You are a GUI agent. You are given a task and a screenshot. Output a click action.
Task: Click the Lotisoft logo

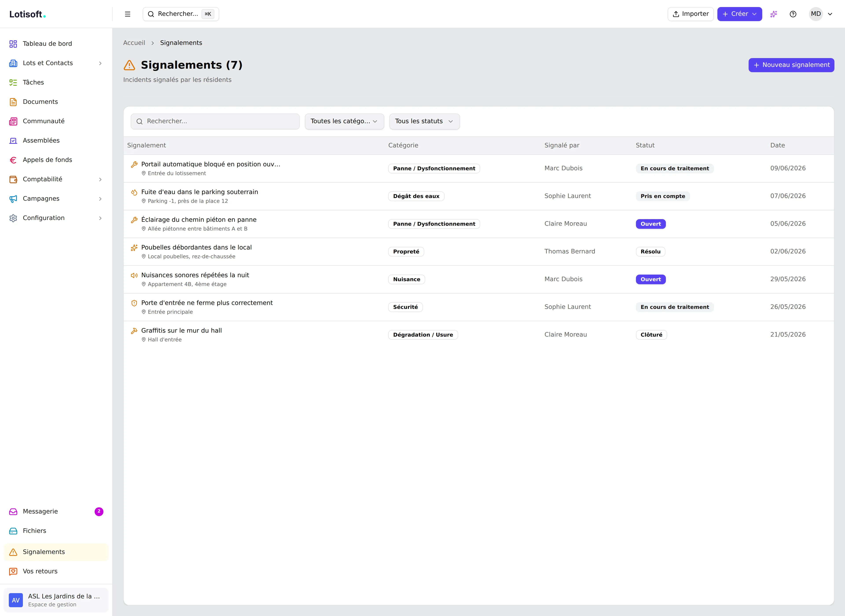click(28, 15)
